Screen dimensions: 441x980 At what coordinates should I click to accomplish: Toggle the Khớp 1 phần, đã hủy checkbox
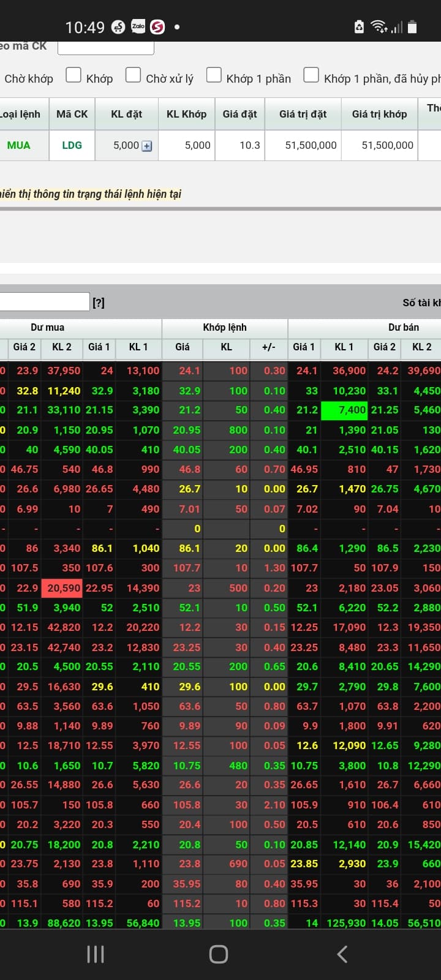pos(311,75)
